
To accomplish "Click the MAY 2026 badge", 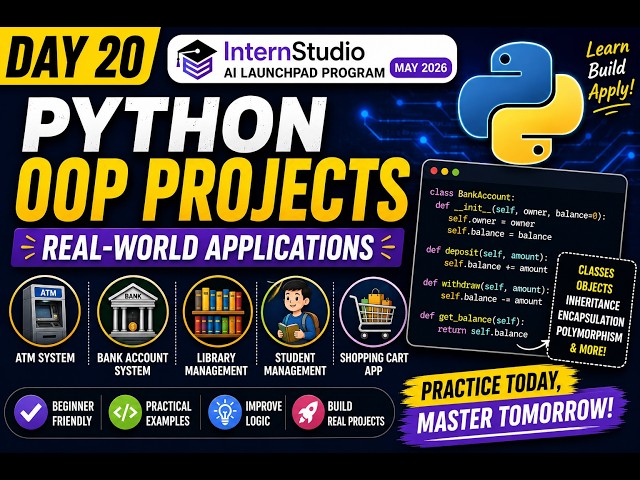I will 420,67.
